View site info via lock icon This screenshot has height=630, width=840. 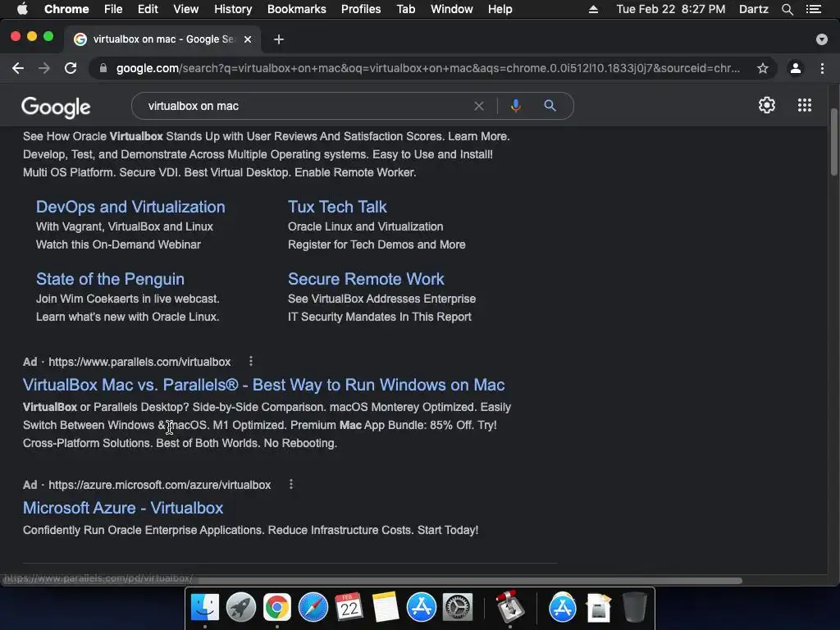coord(103,68)
